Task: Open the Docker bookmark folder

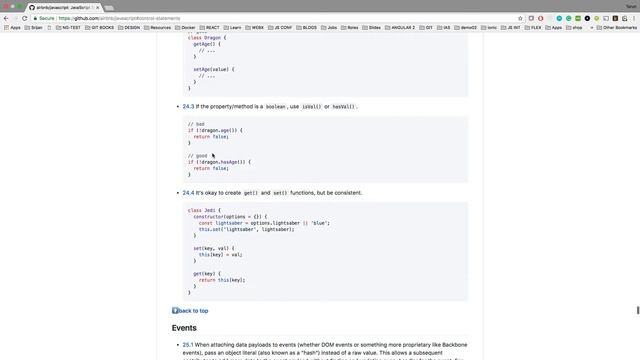Action: pos(185,28)
